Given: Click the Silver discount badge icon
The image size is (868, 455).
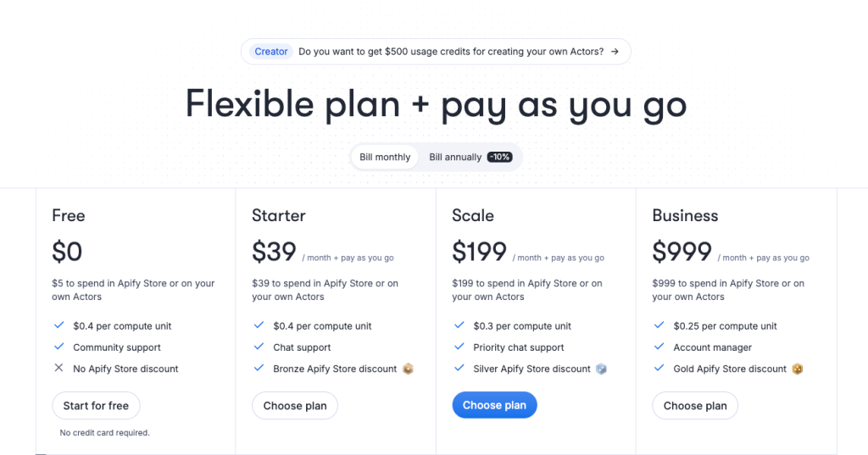Looking at the screenshot, I should point(601,369).
